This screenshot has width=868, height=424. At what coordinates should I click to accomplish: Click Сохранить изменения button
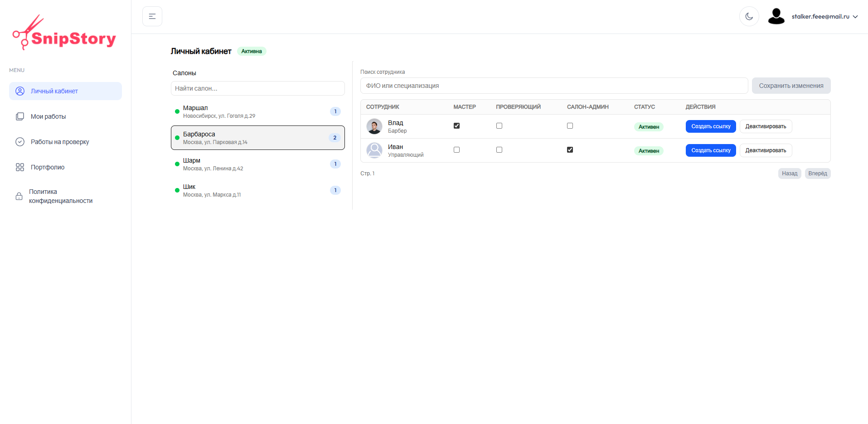791,86
